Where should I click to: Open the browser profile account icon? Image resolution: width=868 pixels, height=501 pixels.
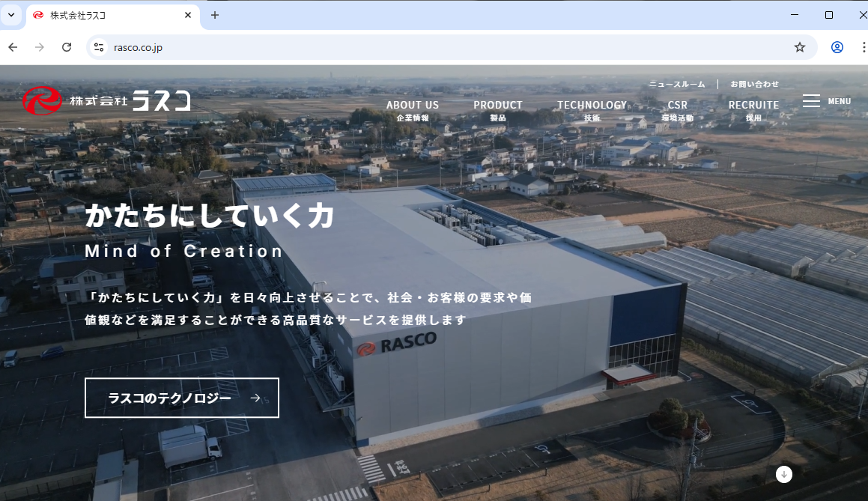click(x=837, y=46)
